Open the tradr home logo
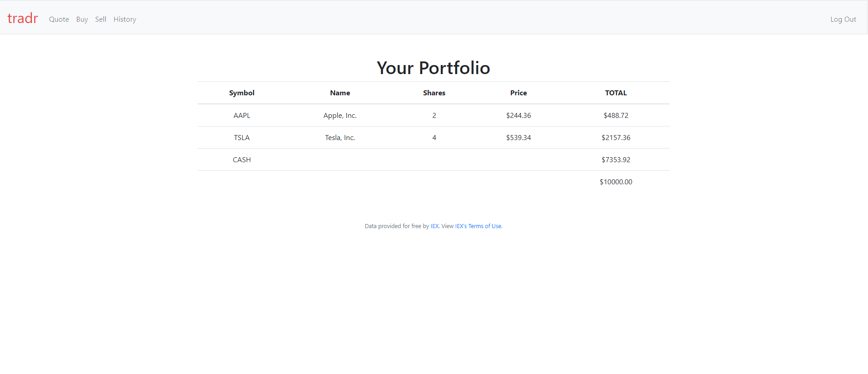 click(23, 19)
